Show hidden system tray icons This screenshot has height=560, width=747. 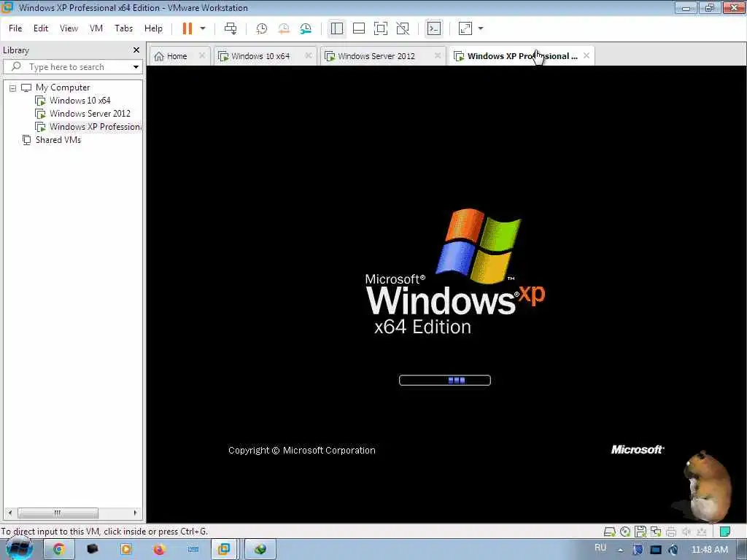coord(620,550)
